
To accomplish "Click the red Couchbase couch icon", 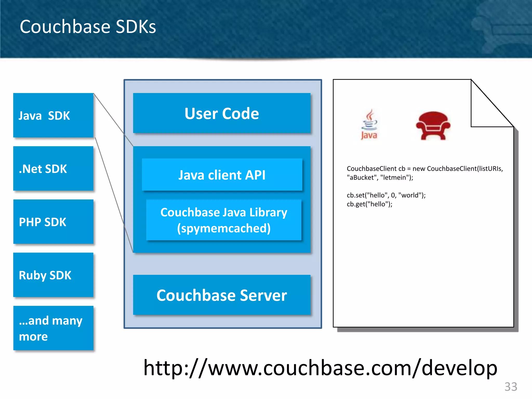I will click(x=433, y=126).
